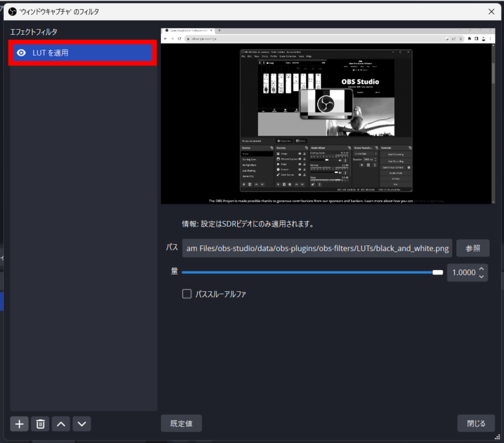Click the OBS logo in the title bar
This screenshot has height=443, width=504.
click(12, 11)
